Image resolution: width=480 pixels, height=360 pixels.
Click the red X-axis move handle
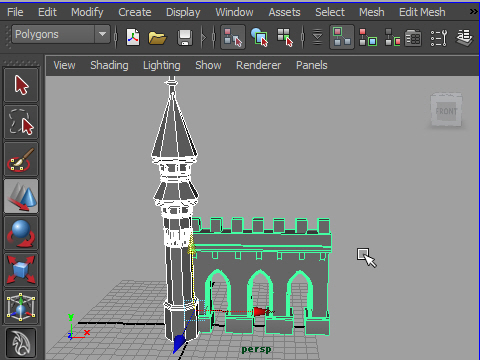tap(262, 312)
